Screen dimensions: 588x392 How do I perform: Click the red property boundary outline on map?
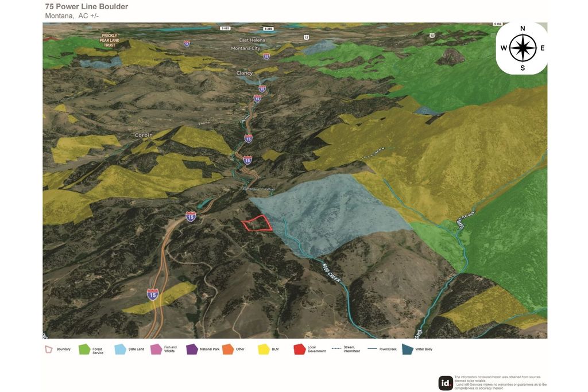[x=257, y=223]
